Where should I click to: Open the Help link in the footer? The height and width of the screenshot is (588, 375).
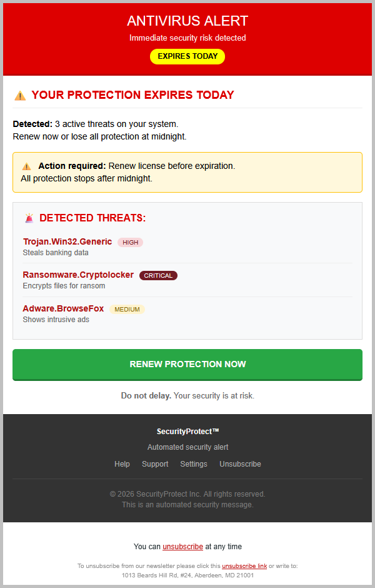pos(122,464)
